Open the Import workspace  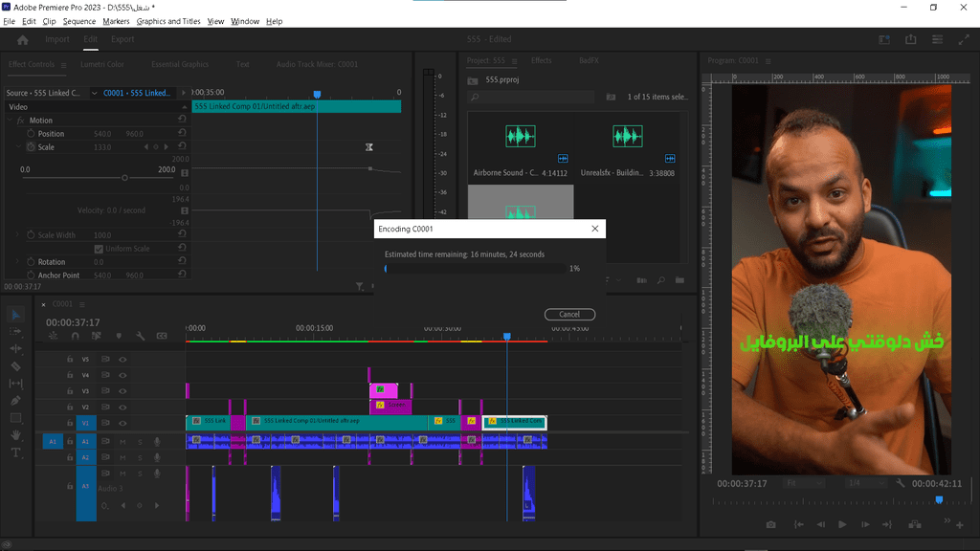(x=56, y=39)
